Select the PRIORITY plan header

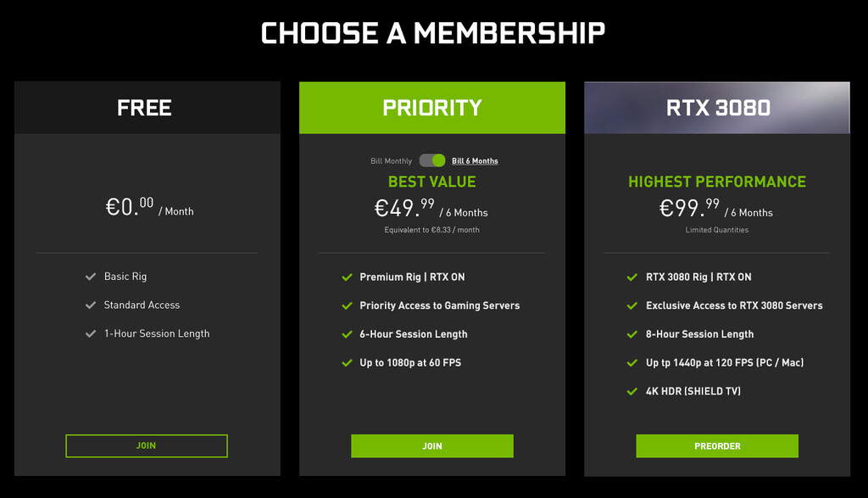[431, 107]
